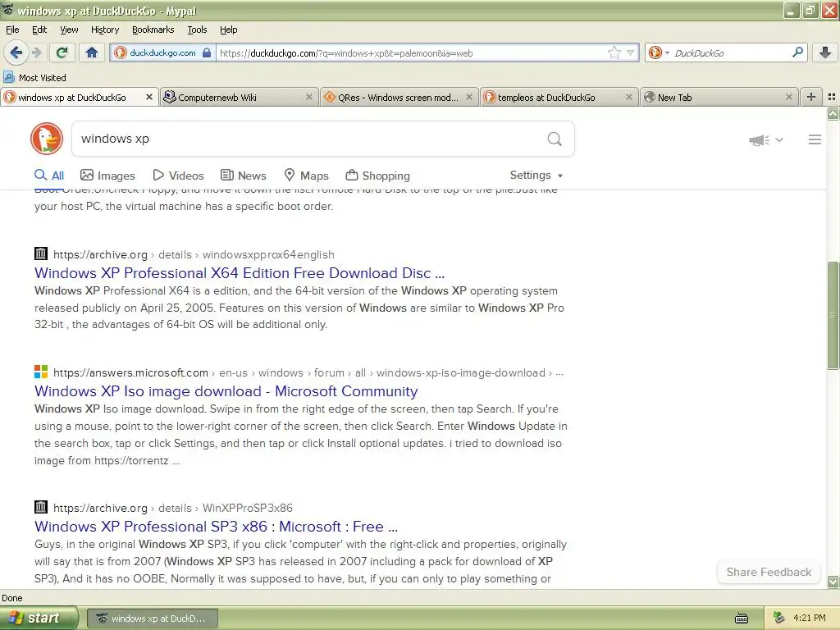Open the Bookmarks menu
The height and width of the screenshot is (630, 840).
click(x=153, y=30)
